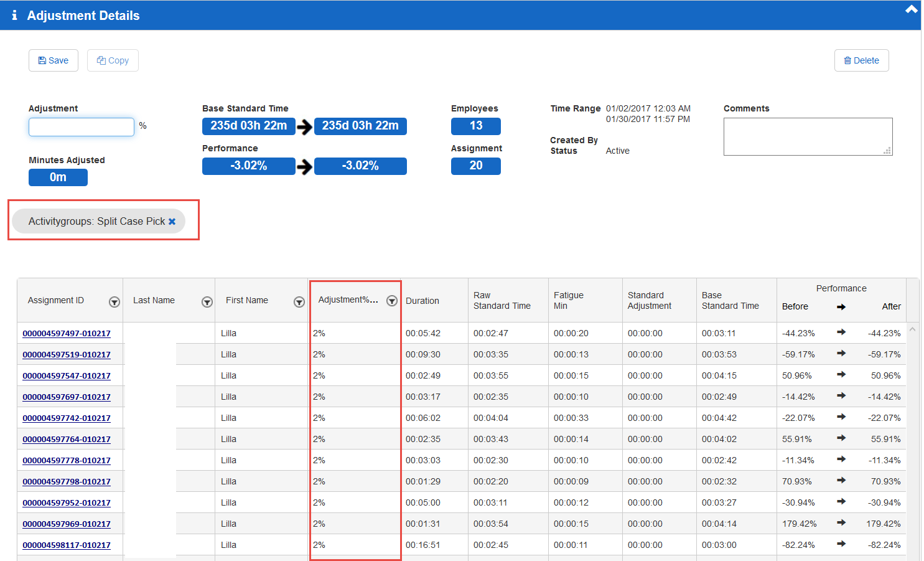The image size is (924, 561).
Task: Open assignment 000004597798-010217
Action: point(67,482)
